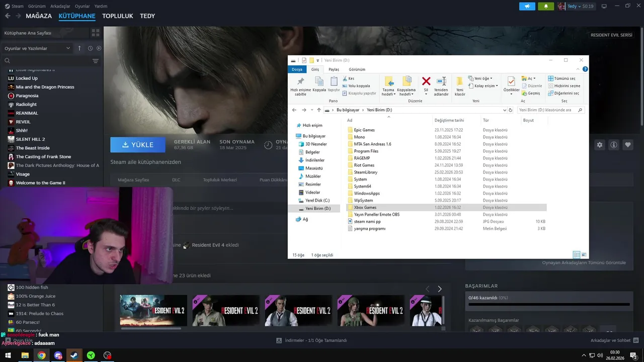Click Explorer back arrow button
Image resolution: width=644 pixels, height=362 pixels.
coord(294,110)
